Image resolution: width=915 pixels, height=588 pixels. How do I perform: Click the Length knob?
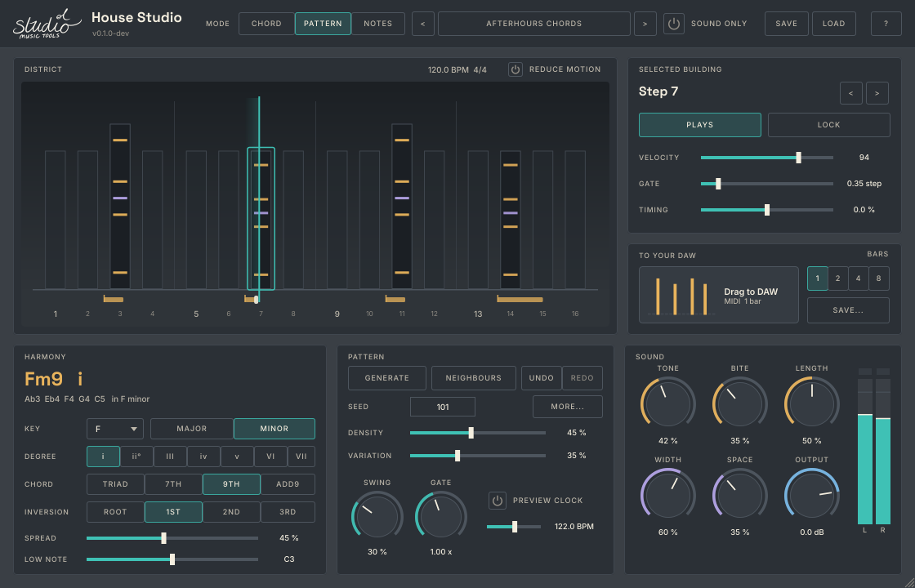(812, 404)
